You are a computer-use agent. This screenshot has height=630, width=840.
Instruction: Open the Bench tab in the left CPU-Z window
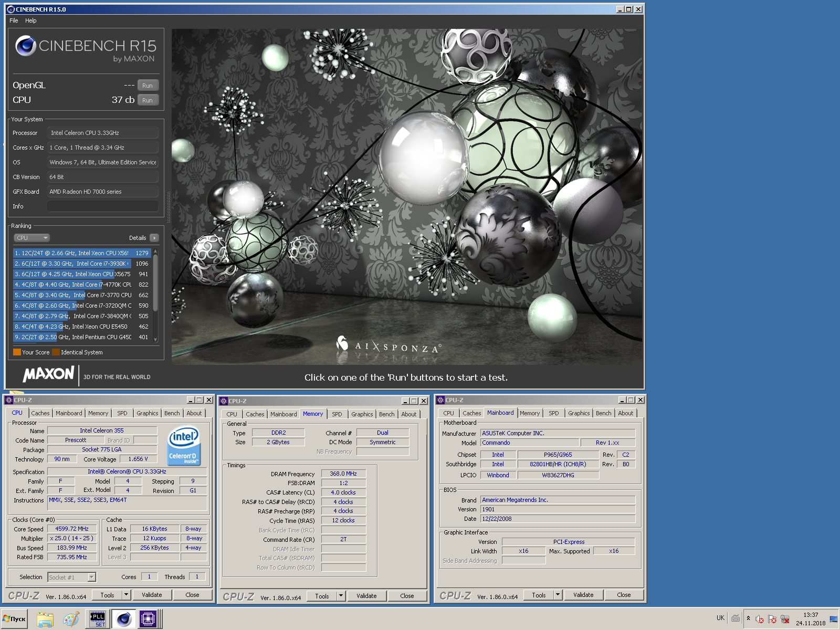pyautogui.click(x=172, y=413)
